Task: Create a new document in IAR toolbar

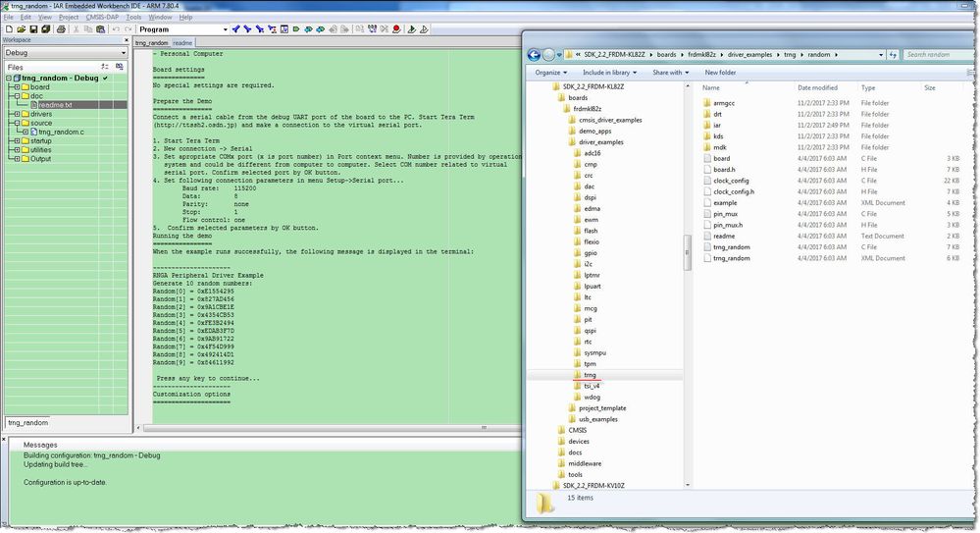Action: pyautogui.click(x=10, y=29)
